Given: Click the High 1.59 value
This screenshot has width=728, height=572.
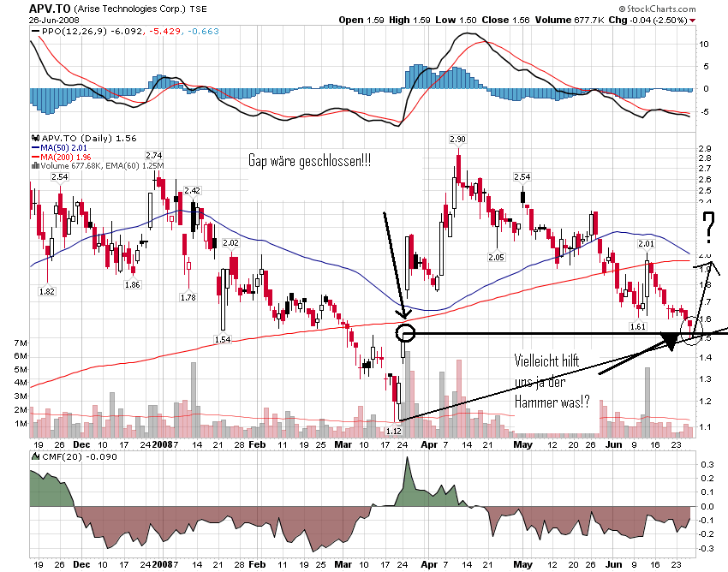Looking at the screenshot, I should pos(409,20).
